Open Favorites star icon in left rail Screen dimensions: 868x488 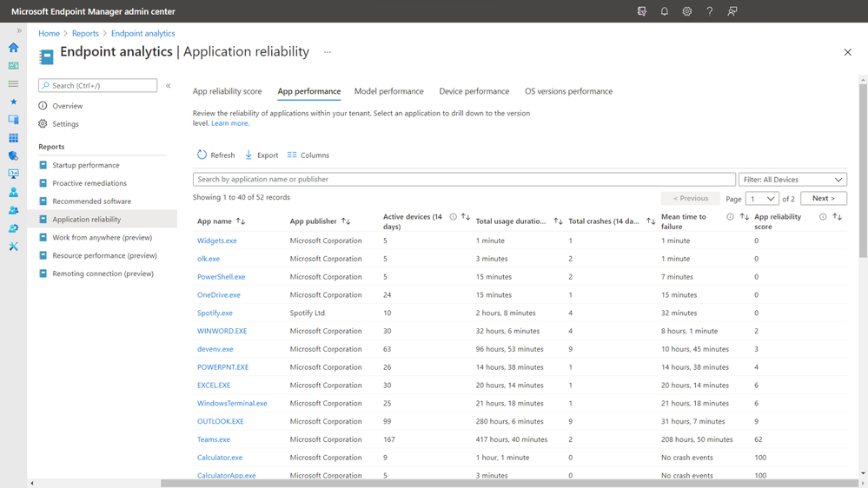13,102
